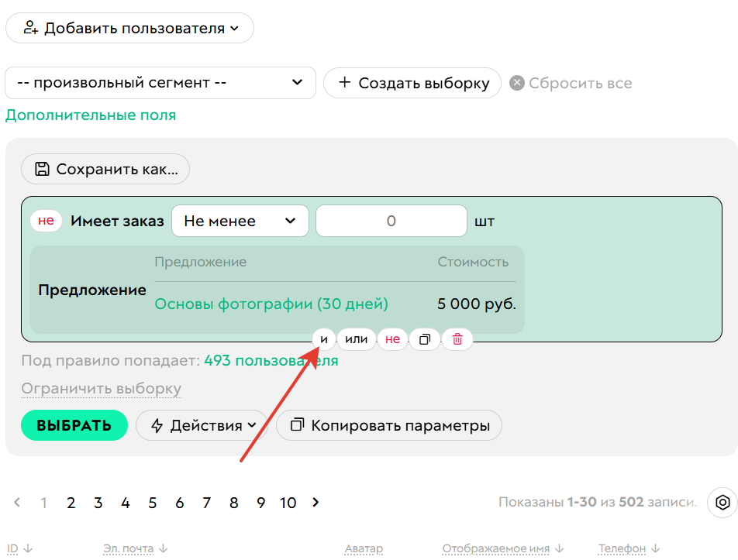Click the copy icon on Копировать параметры
The image size is (738, 560).
(x=295, y=424)
